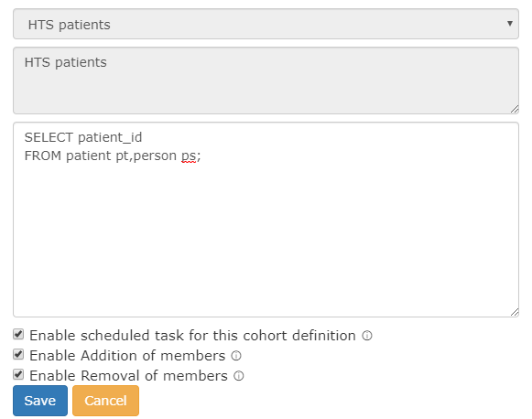Grab the SQL query box resize handle

click(x=515, y=312)
